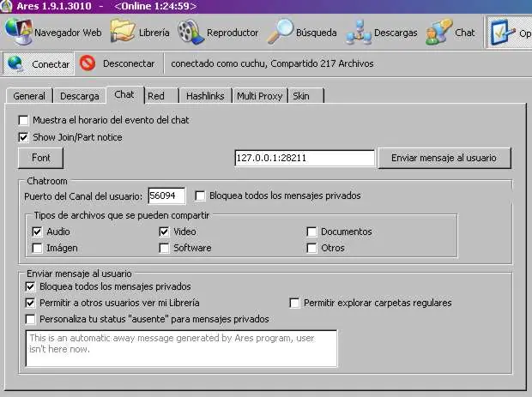Viewport: 532px width, 397px height.
Task: Click the Conectar globe icon
Action: [15, 63]
